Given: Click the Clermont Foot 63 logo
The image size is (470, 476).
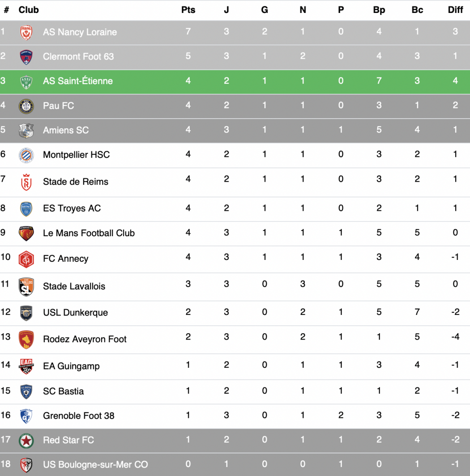Looking at the screenshot, I should 26,57.
